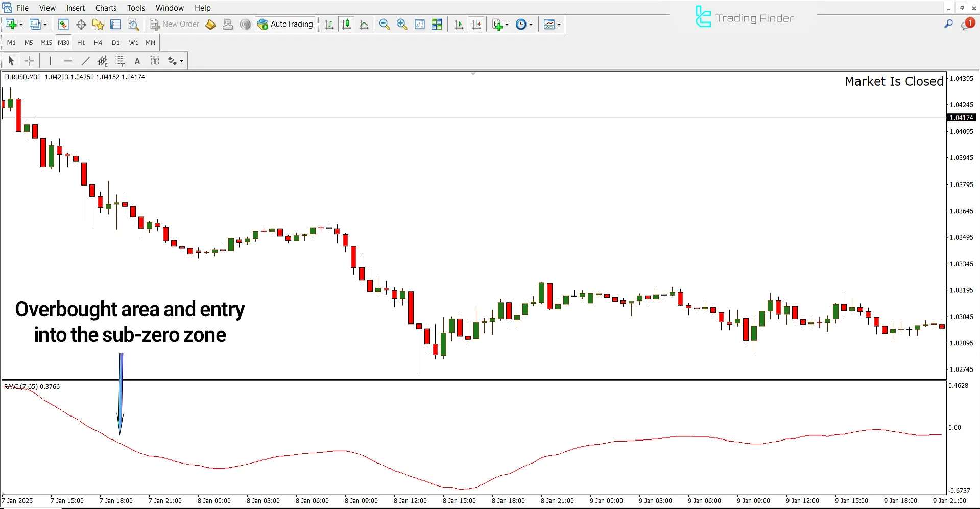Select the M30 timeframe button
Image resolution: width=980 pixels, height=509 pixels.
click(x=63, y=43)
